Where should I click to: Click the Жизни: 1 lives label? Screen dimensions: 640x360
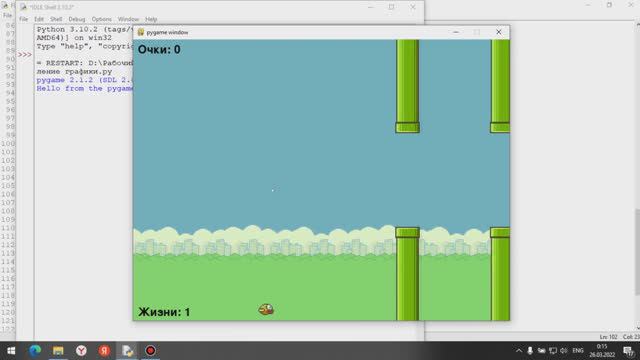click(164, 312)
